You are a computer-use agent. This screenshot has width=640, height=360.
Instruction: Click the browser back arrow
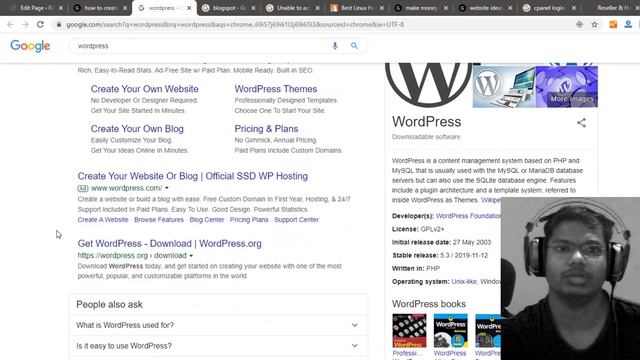pyautogui.click(x=10, y=24)
